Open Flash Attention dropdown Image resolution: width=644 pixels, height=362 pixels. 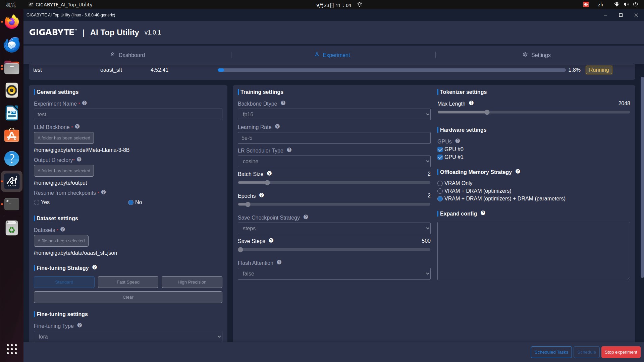coord(334,273)
